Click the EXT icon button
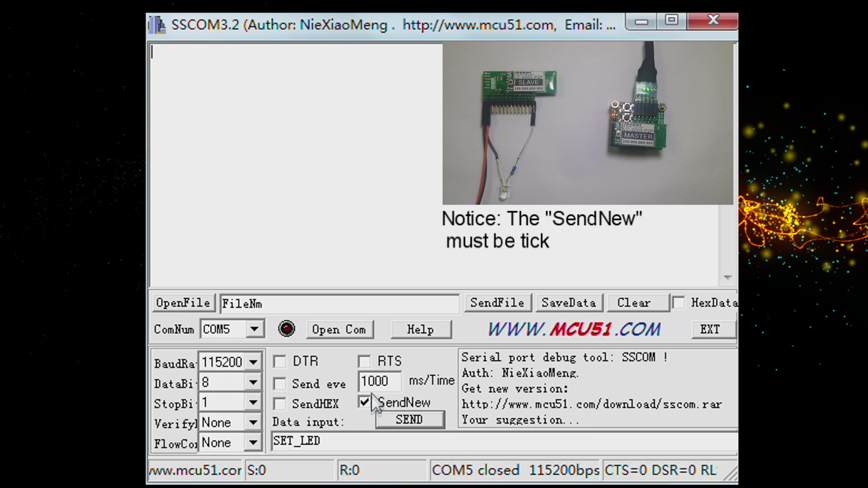868x488 pixels. point(711,329)
